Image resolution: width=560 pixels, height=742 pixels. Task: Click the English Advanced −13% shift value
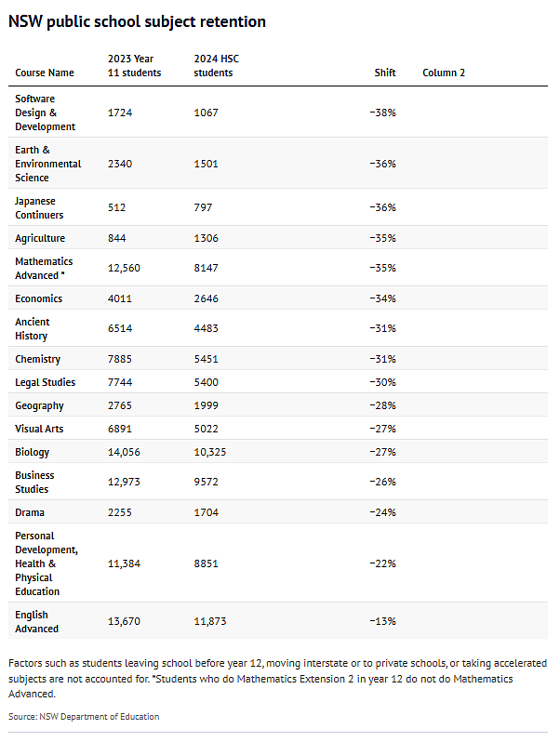pyautogui.click(x=382, y=621)
